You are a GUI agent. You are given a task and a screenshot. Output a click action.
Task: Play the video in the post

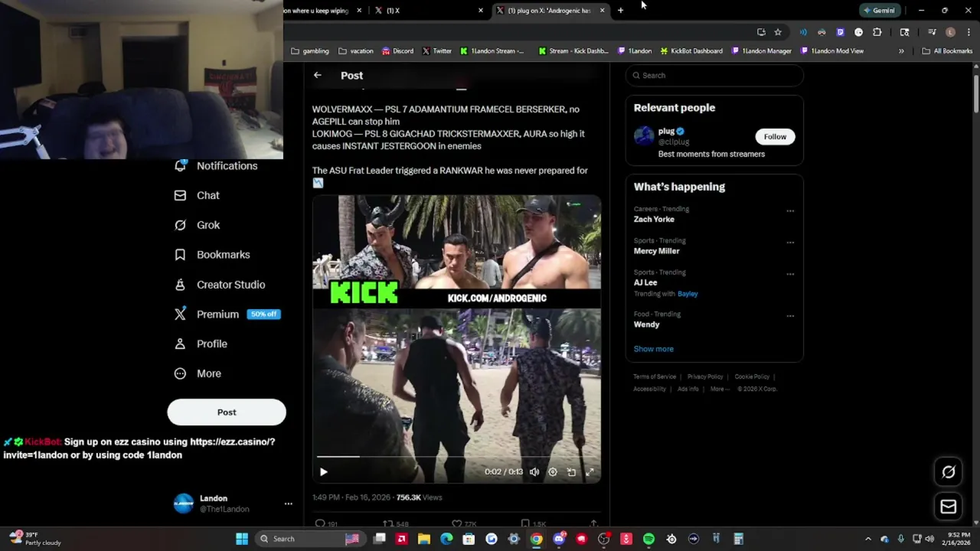[x=323, y=472]
